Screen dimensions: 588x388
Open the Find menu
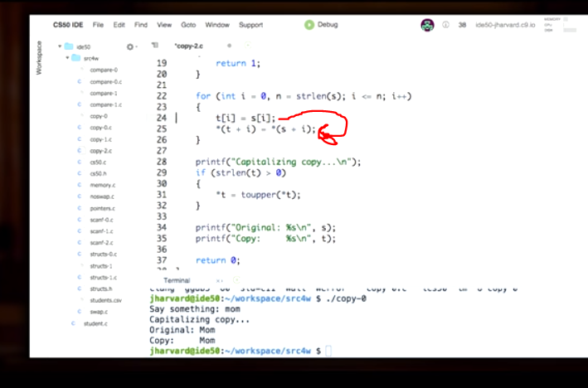(x=141, y=25)
